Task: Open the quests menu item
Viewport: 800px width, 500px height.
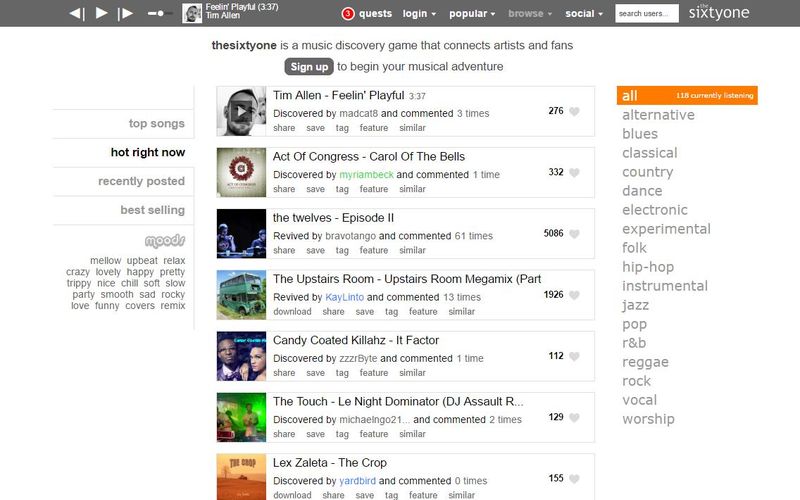Action: [x=376, y=14]
